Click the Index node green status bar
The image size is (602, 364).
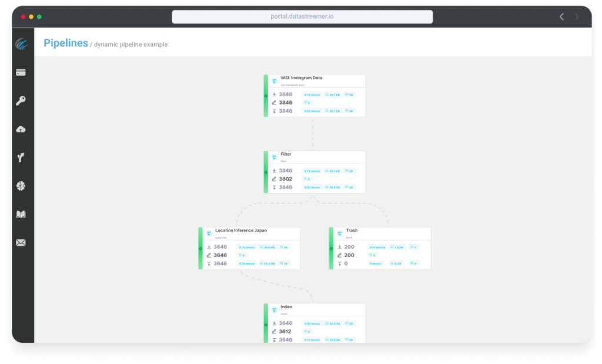[x=266, y=323]
